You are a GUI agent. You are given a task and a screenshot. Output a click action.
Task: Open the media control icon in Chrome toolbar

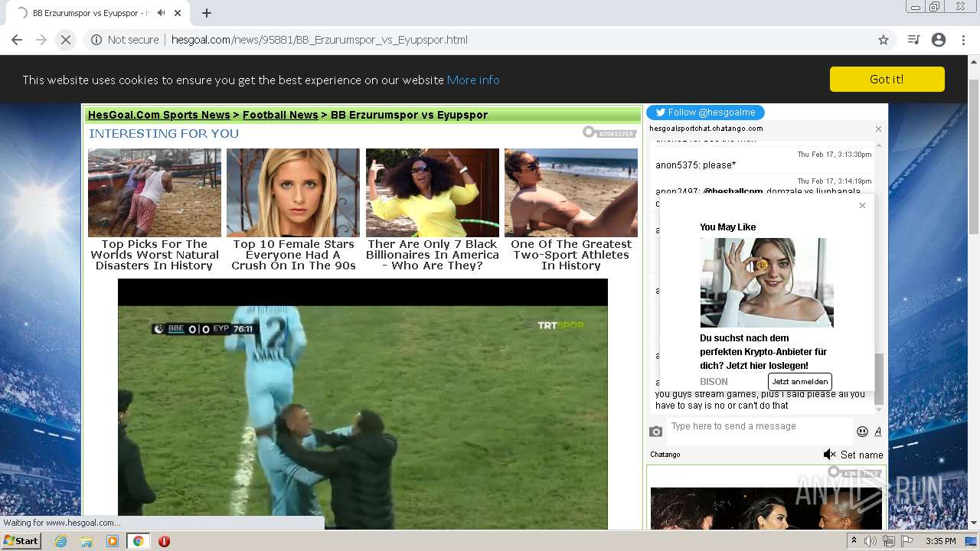click(x=913, y=40)
